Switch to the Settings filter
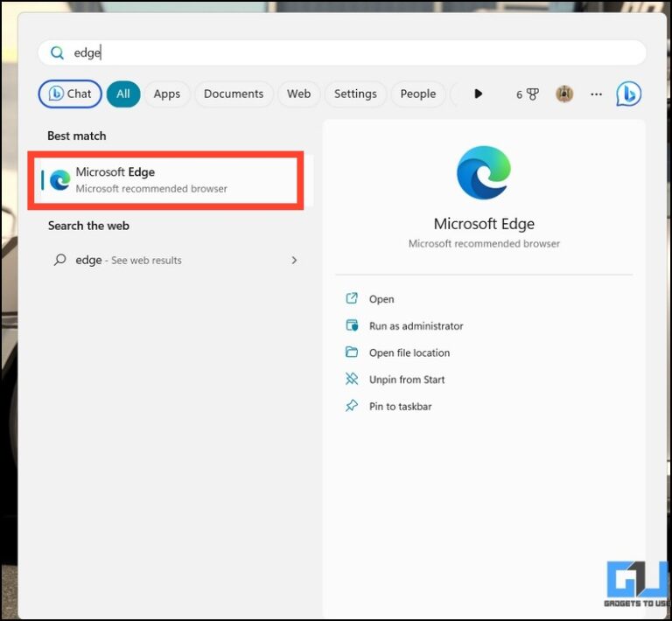The width and height of the screenshot is (672, 621). tap(355, 94)
